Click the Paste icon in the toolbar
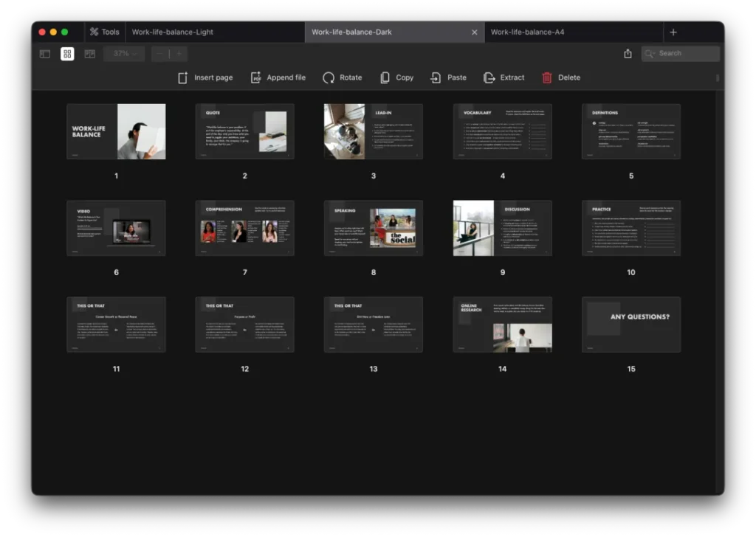 (x=437, y=77)
